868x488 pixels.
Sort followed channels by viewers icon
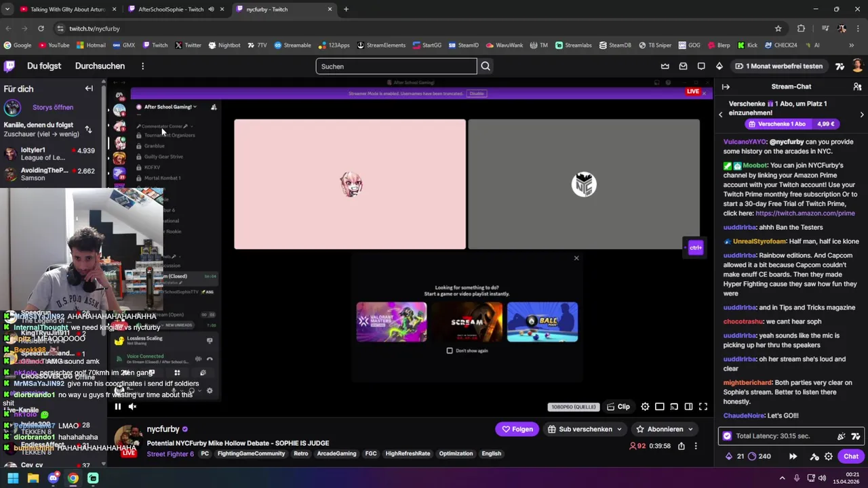(x=88, y=129)
